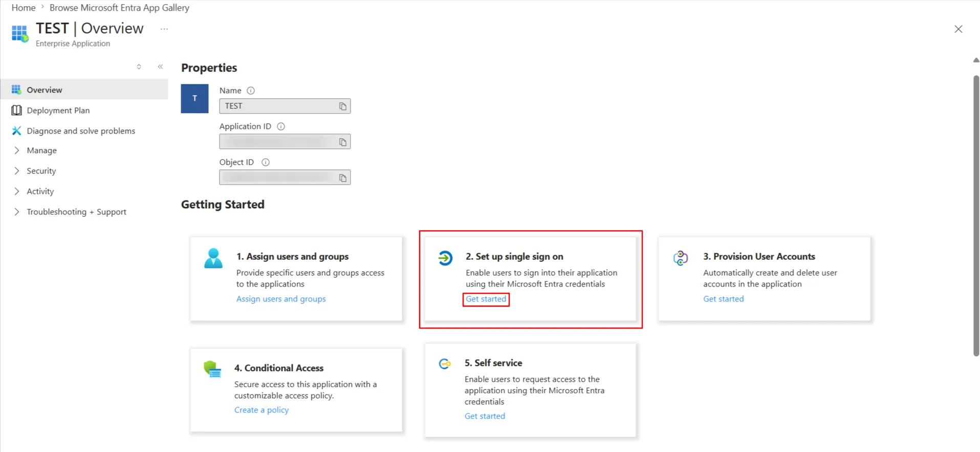
Task: Click the Diagnose and solve problems wrench icon
Action: [x=16, y=131]
